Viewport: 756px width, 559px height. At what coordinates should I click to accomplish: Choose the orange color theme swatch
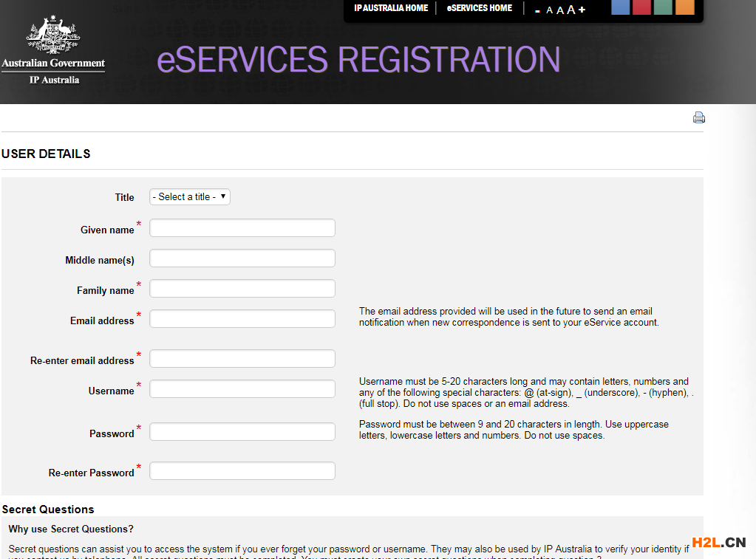point(684,7)
